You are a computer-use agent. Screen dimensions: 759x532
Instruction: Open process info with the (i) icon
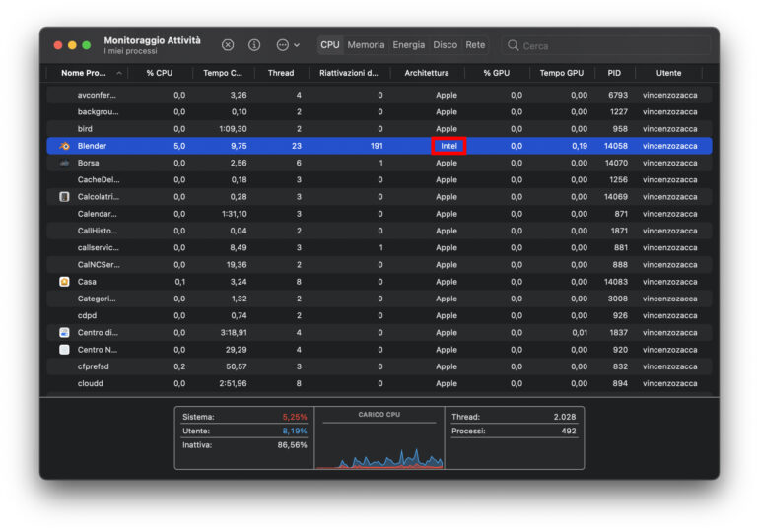click(x=254, y=45)
